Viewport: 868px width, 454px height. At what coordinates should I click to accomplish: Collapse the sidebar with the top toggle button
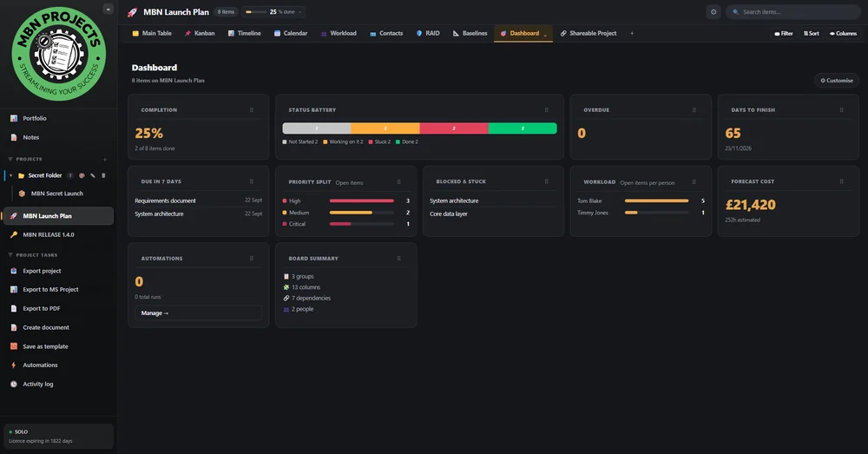[x=108, y=9]
